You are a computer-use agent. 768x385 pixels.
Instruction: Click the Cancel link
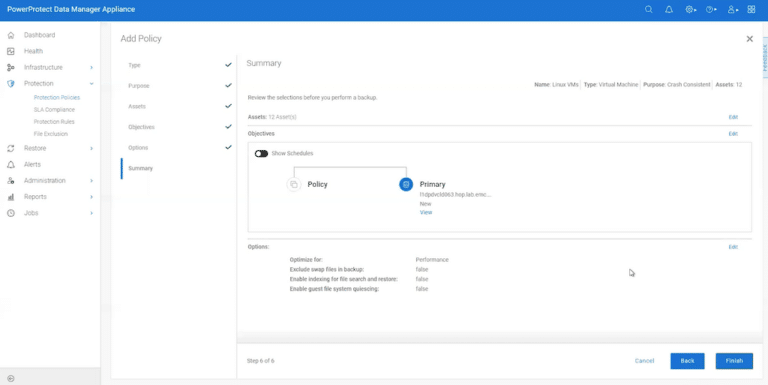644,361
